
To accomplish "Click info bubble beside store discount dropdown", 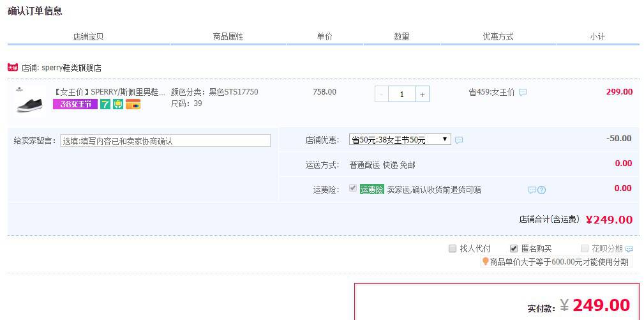I will [x=459, y=140].
